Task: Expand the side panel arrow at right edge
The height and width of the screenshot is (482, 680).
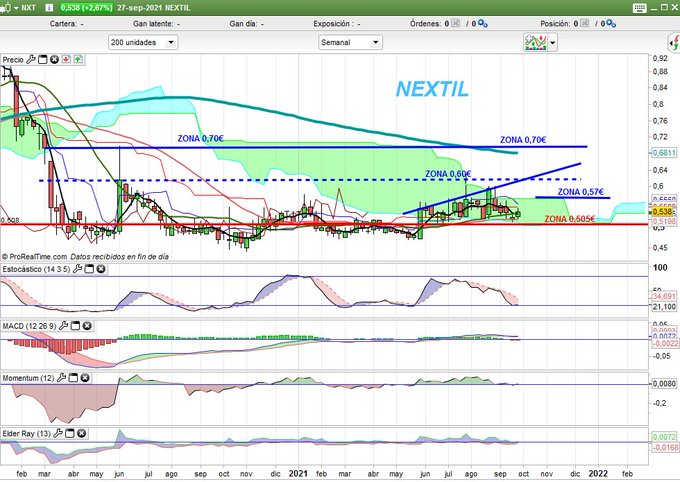Action: click(674, 43)
